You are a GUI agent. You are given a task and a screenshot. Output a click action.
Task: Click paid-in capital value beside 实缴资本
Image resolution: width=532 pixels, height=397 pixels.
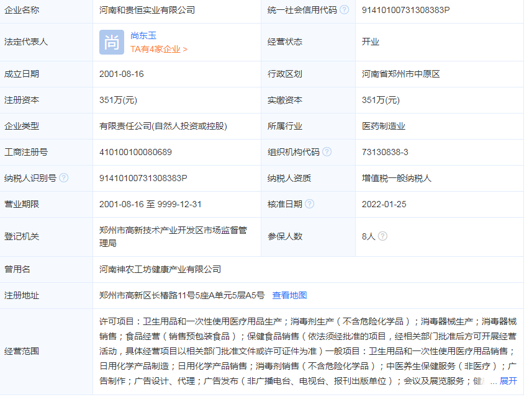click(x=381, y=100)
